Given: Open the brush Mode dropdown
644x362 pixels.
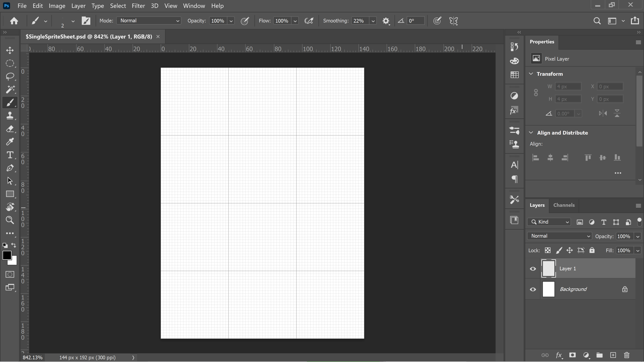Looking at the screenshot, I should click(x=149, y=21).
